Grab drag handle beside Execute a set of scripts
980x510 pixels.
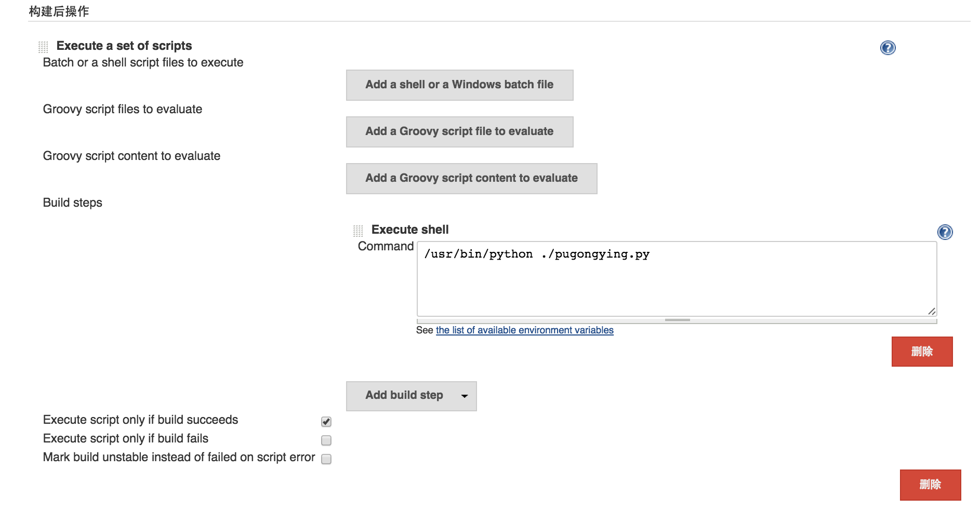click(x=43, y=47)
